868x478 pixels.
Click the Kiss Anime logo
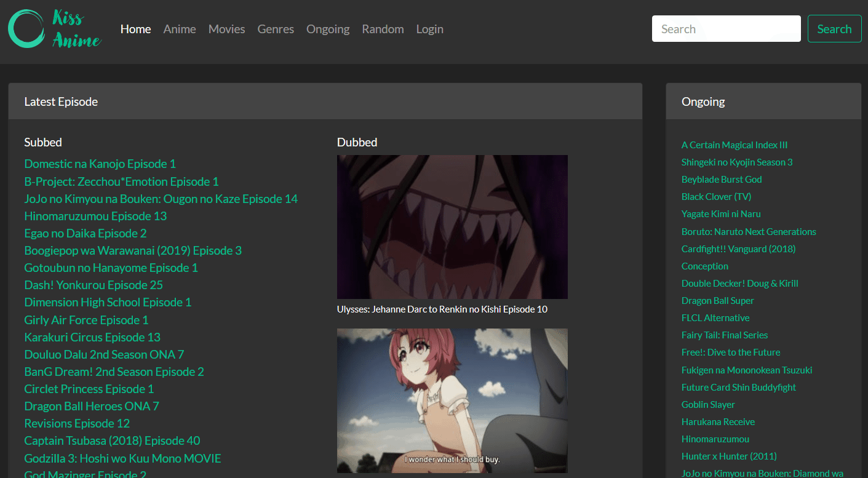(55, 29)
